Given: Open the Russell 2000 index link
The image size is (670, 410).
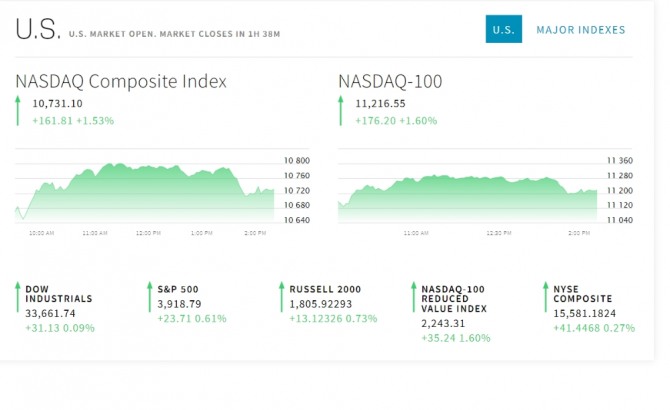Looking at the screenshot, I should pyautogui.click(x=325, y=288).
